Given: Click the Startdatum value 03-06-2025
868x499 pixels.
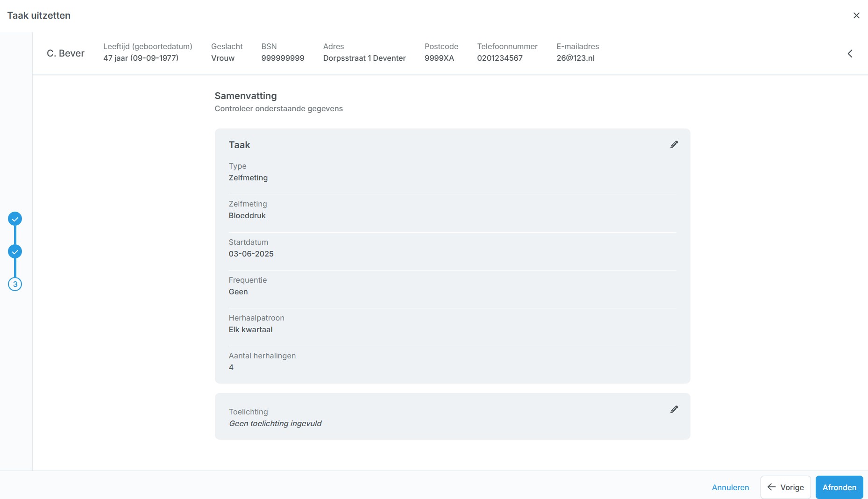Looking at the screenshot, I should (x=251, y=254).
